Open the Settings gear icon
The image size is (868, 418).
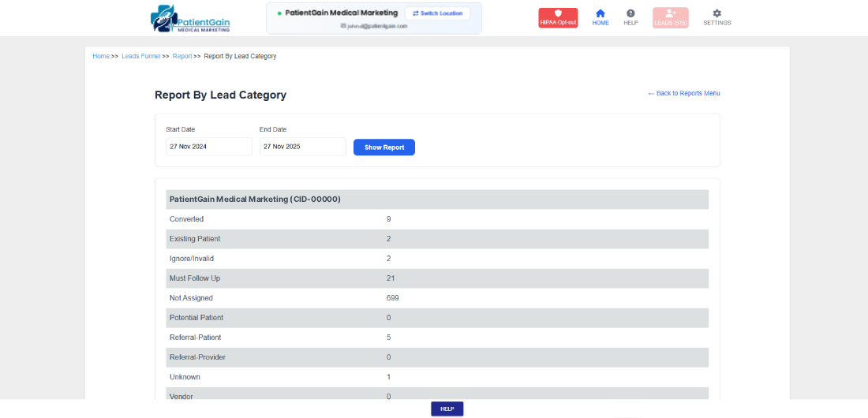[x=716, y=17]
